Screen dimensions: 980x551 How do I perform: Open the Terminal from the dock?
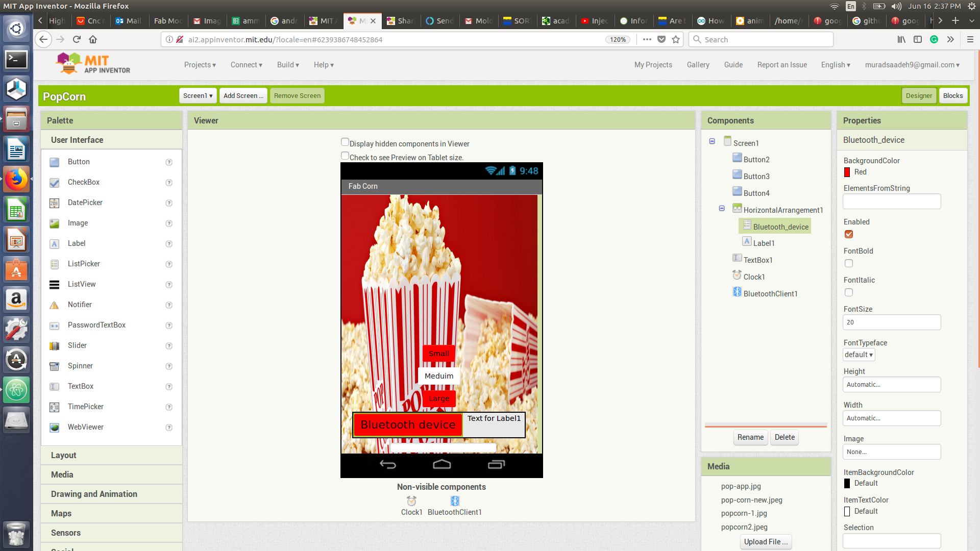pos(16,60)
